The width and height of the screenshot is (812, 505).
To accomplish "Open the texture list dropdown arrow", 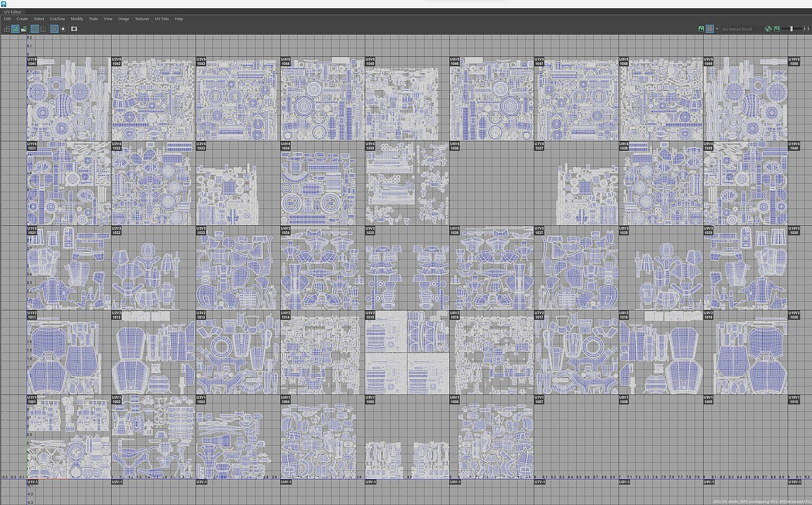I will [717, 29].
